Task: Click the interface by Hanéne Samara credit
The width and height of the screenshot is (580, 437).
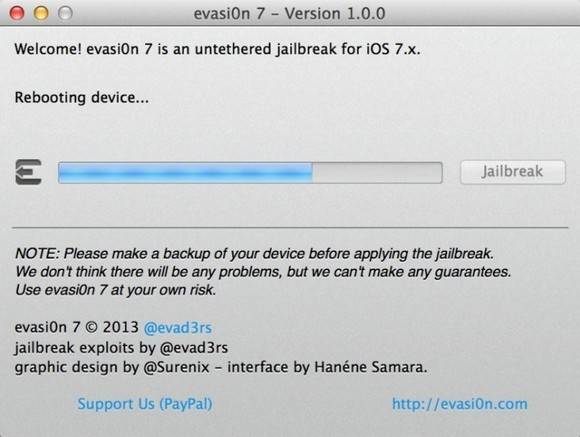Action: pyautogui.click(x=327, y=367)
